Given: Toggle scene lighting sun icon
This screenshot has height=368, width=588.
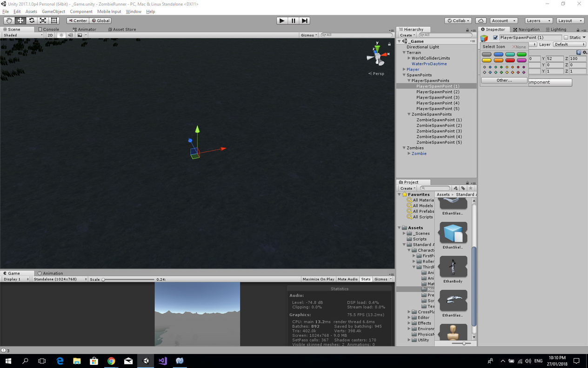Looking at the screenshot, I should click(x=61, y=35).
